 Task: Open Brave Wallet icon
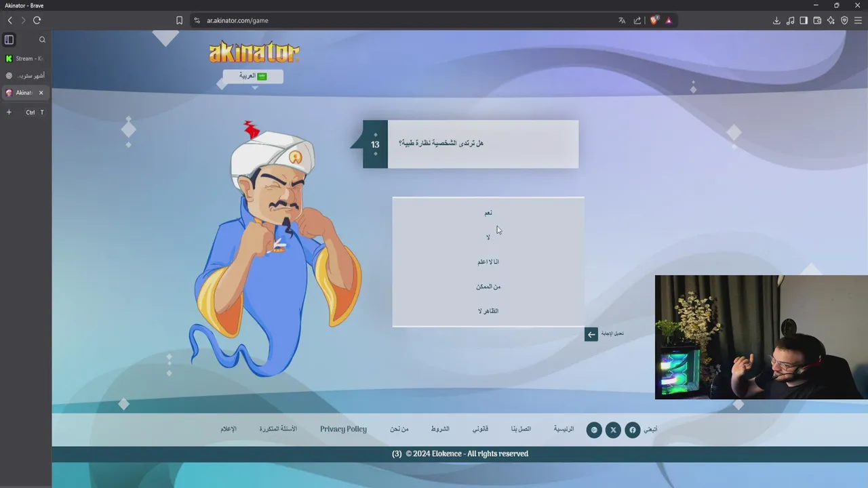tap(817, 20)
